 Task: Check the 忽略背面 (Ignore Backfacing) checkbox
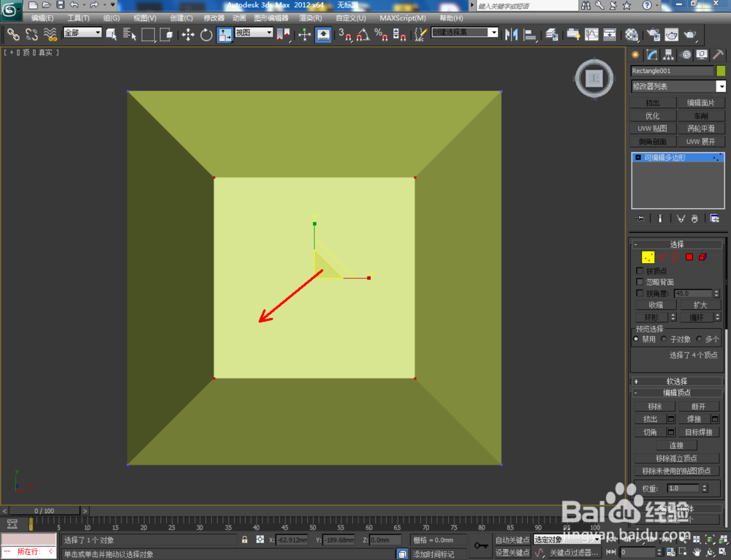coord(639,281)
